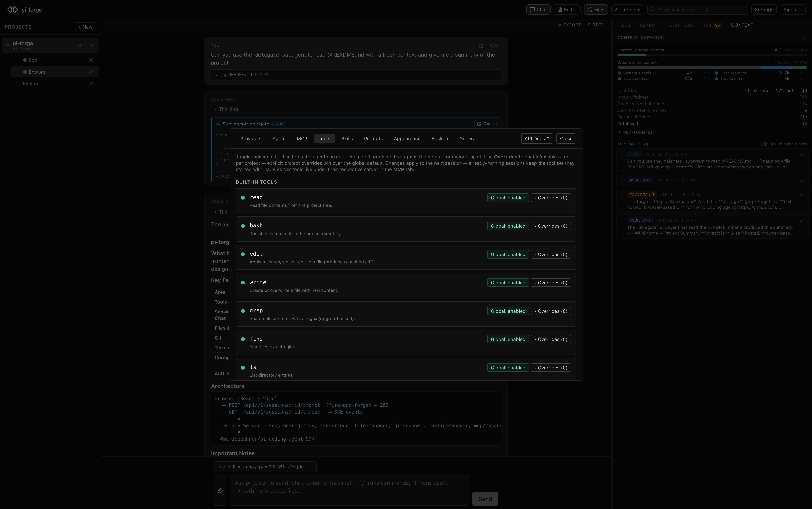
Task: Switch to the MCP settings tab
Action: coord(302,139)
